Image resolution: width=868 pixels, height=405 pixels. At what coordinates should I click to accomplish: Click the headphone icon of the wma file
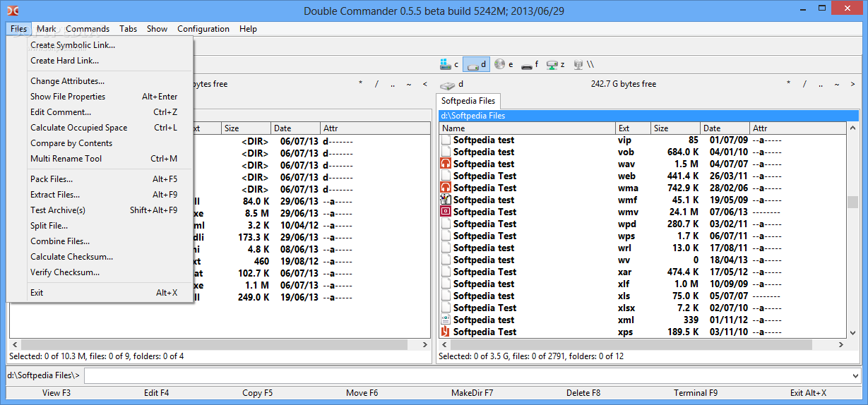pos(446,188)
